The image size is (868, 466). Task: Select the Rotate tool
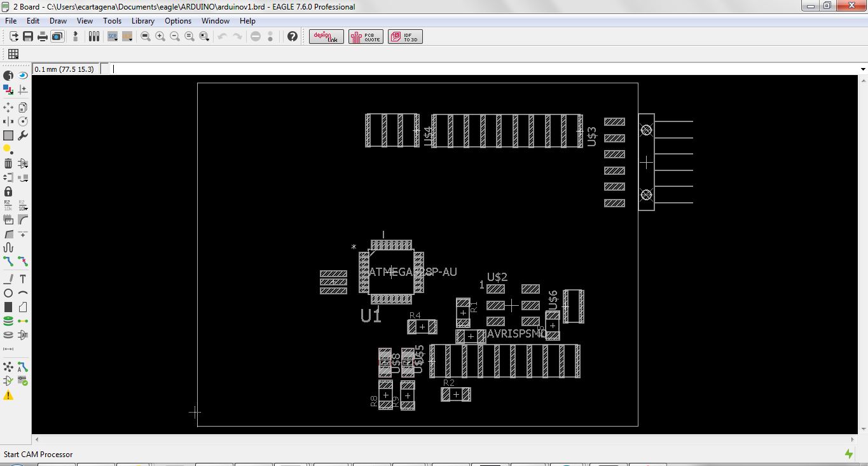23,121
